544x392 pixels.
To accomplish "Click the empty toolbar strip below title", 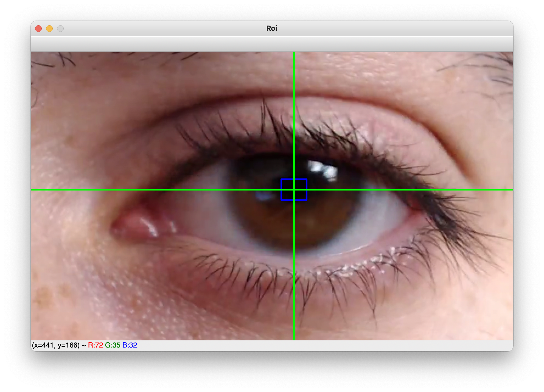I will coord(272,44).
